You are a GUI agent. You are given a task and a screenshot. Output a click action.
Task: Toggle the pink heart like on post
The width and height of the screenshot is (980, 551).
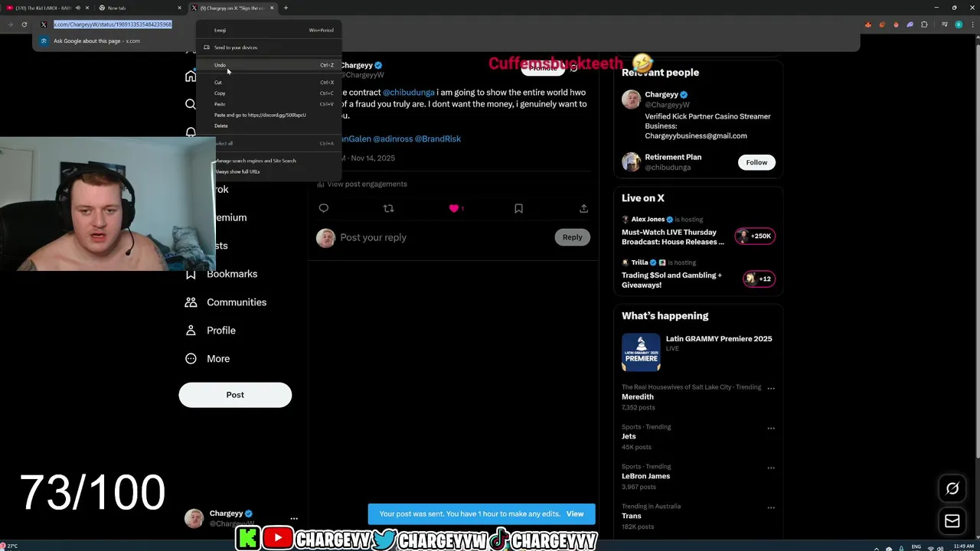[454, 208]
